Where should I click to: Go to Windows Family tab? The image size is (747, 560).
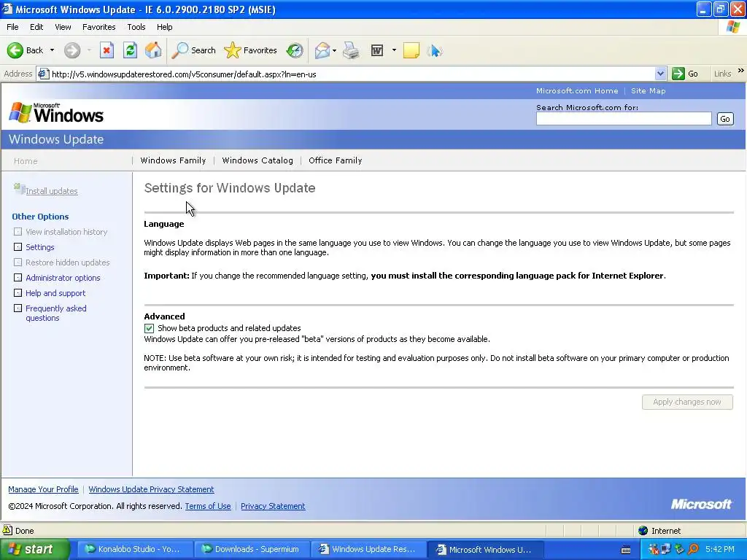173,160
